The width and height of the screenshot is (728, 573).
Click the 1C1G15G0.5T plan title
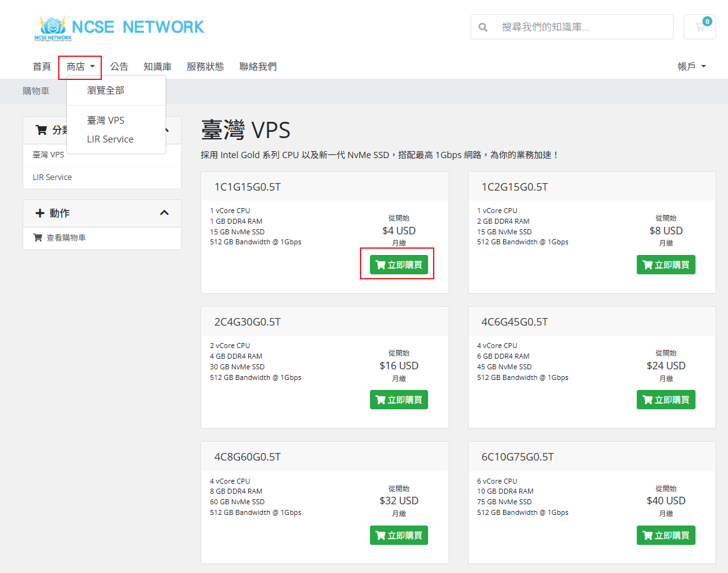[x=247, y=187]
